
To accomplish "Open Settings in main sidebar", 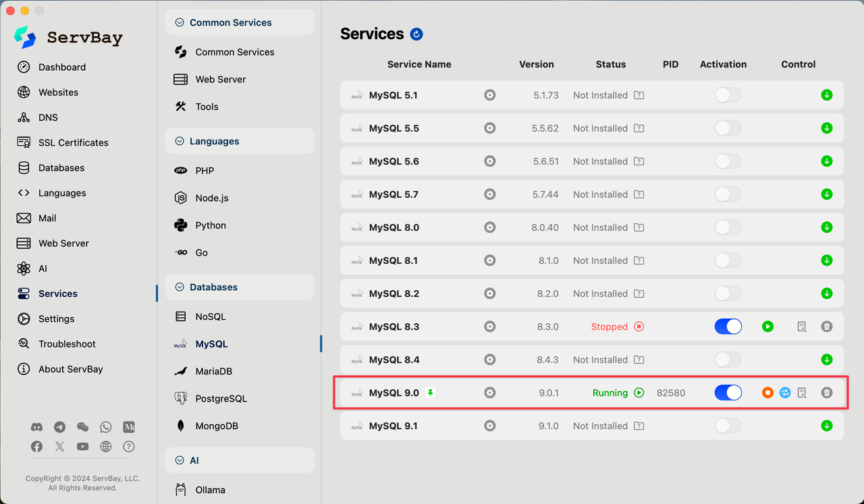I will [56, 318].
